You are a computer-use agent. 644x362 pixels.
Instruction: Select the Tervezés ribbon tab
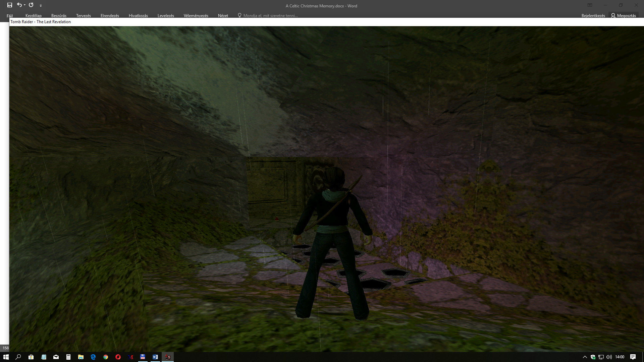pyautogui.click(x=84, y=16)
